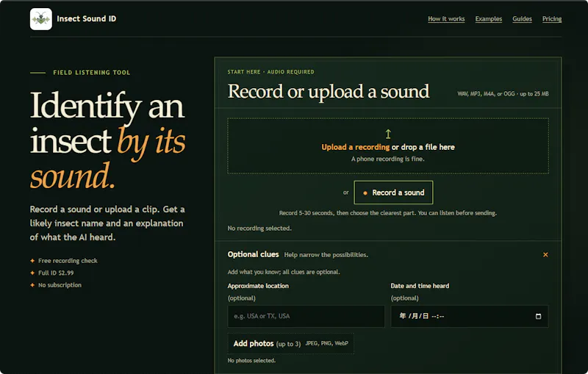
Task: Focus the Approximate location input field
Action: (x=306, y=316)
